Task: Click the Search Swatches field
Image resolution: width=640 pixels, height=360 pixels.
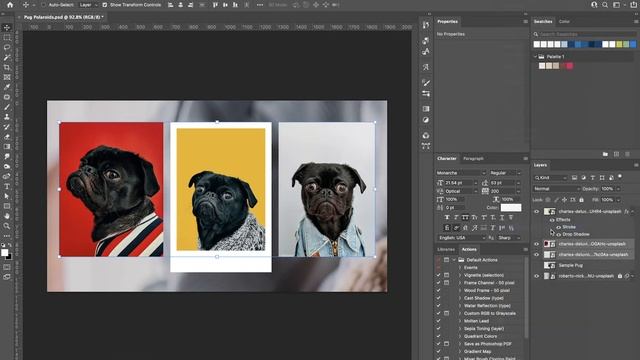Action: coord(586,34)
